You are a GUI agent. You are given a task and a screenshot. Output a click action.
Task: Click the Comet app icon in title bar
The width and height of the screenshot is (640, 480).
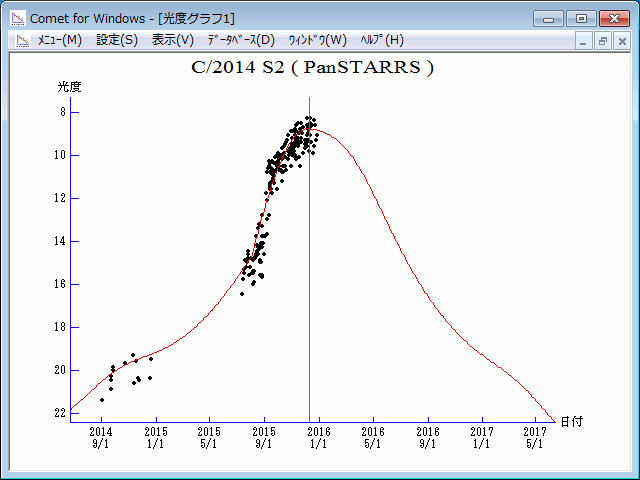point(18,18)
